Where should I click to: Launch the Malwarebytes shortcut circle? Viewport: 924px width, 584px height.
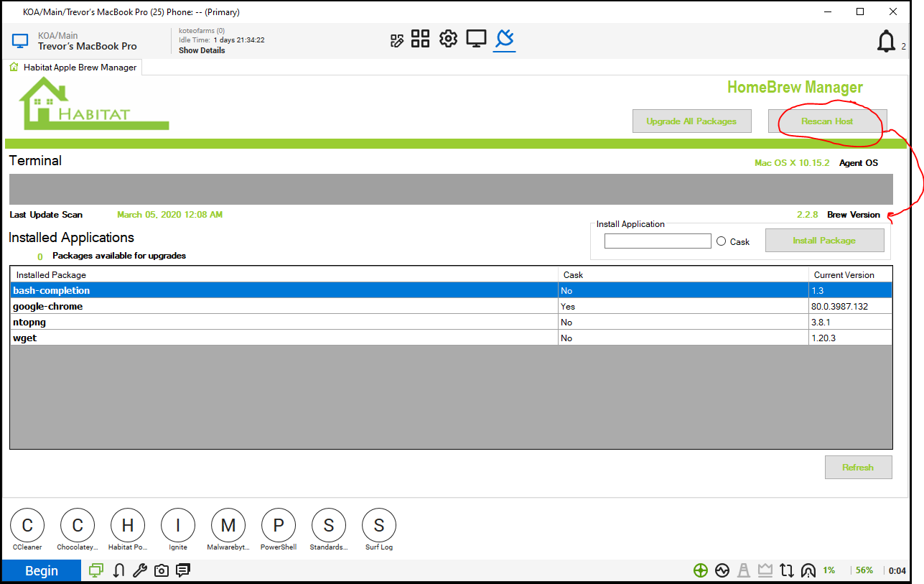228,526
